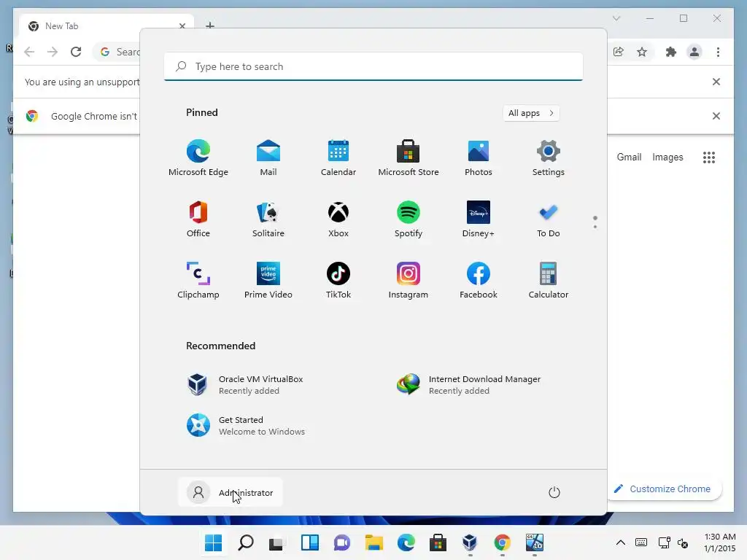Open Chrome's Extensions puzzle menu
This screenshot has width=747, height=560.
[671, 52]
